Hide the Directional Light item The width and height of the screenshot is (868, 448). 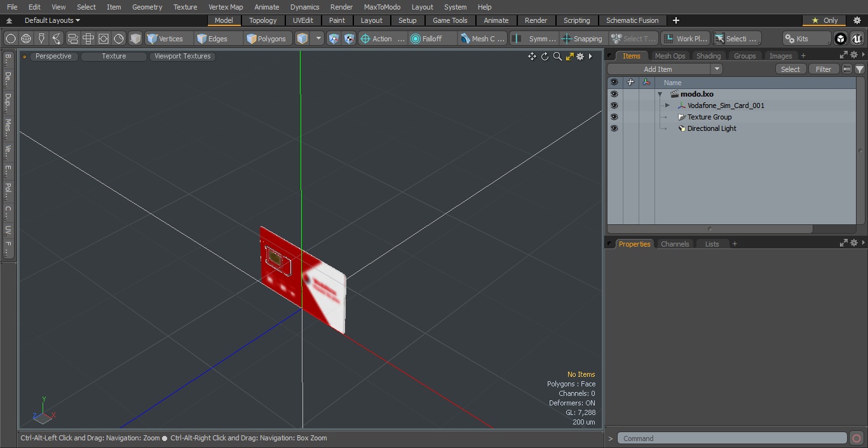coord(614,128)
